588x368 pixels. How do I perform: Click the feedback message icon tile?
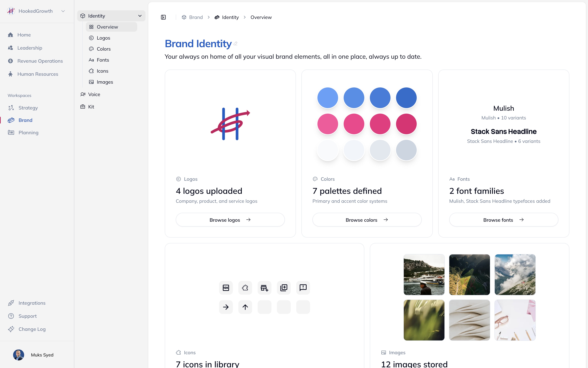303,288
